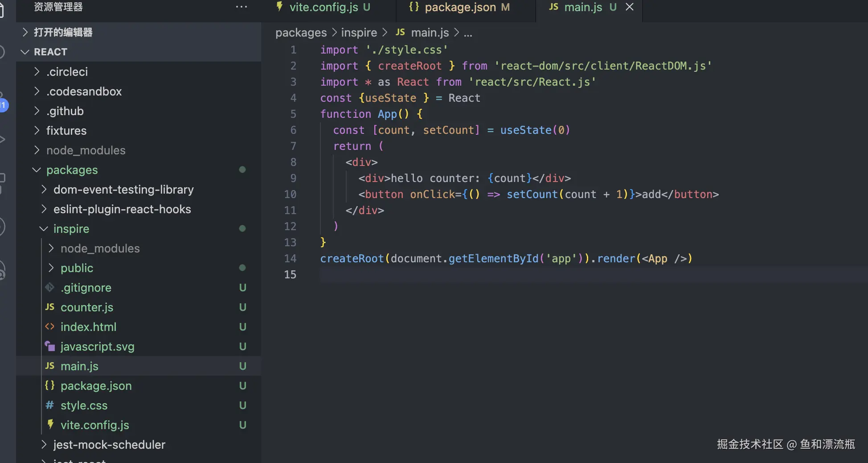Viewport: 868px width, 463px height.
Task: Click the inspire breadcrumb segment
Action: pyautogui.click(x=359, y=33)
